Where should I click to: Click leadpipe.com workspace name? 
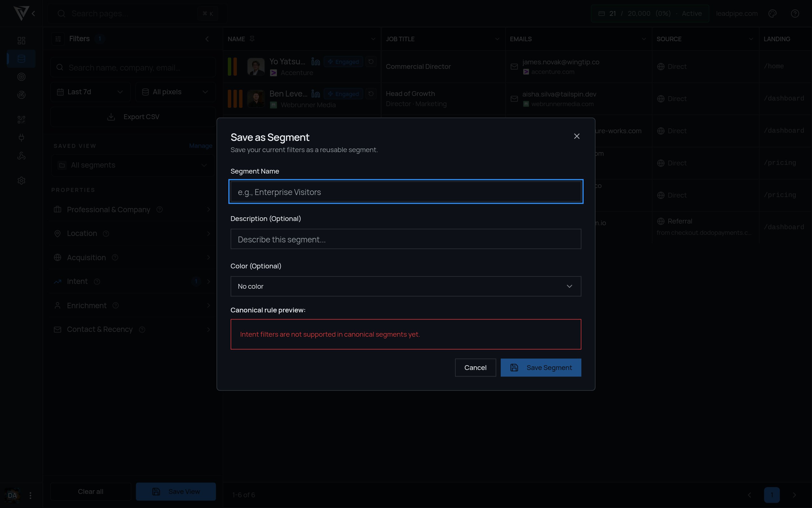click(737, 14)
